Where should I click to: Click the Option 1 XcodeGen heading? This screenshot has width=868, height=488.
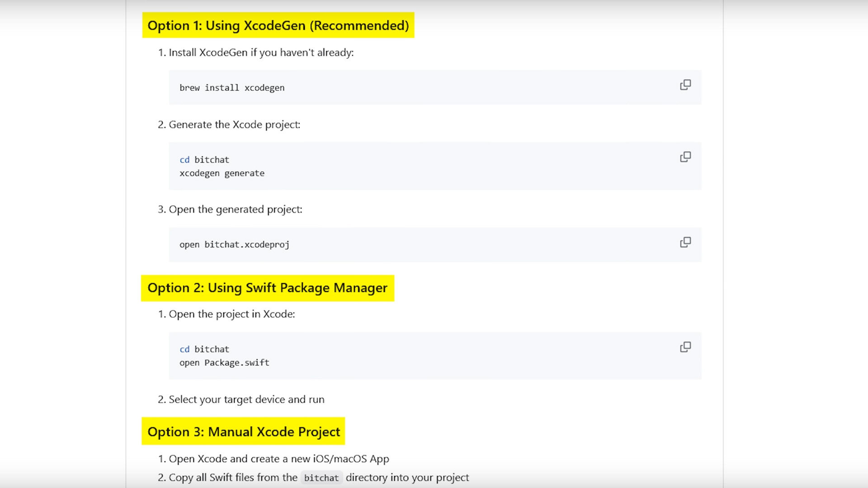coord(278,25)
